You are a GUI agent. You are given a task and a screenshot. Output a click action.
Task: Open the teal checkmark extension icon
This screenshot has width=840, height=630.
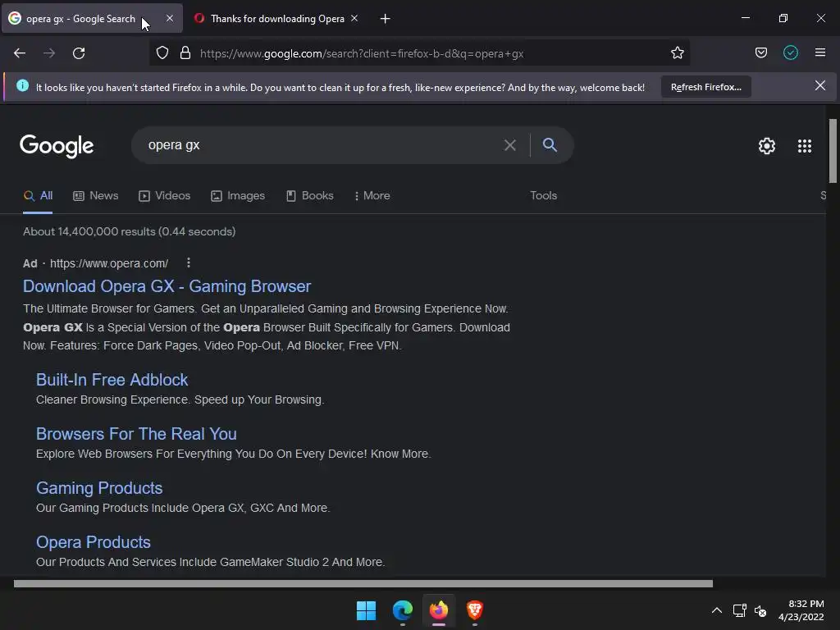(x=791, y=53)
